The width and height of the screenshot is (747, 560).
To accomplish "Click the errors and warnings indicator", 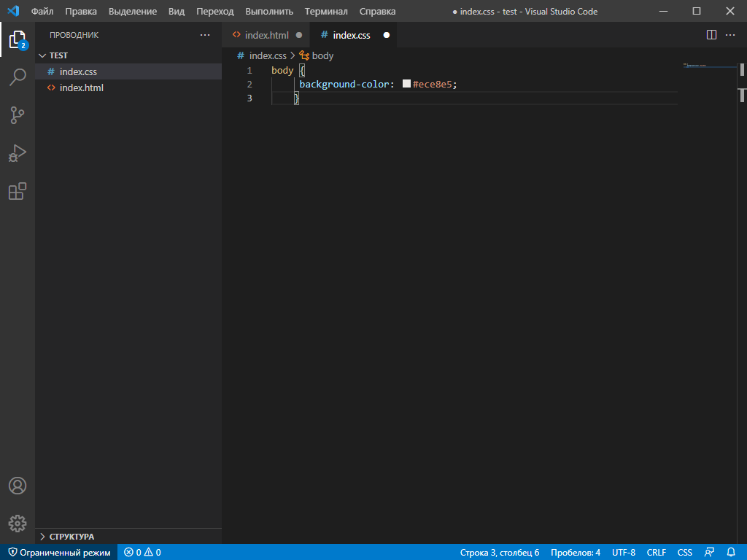I will 142,553.
